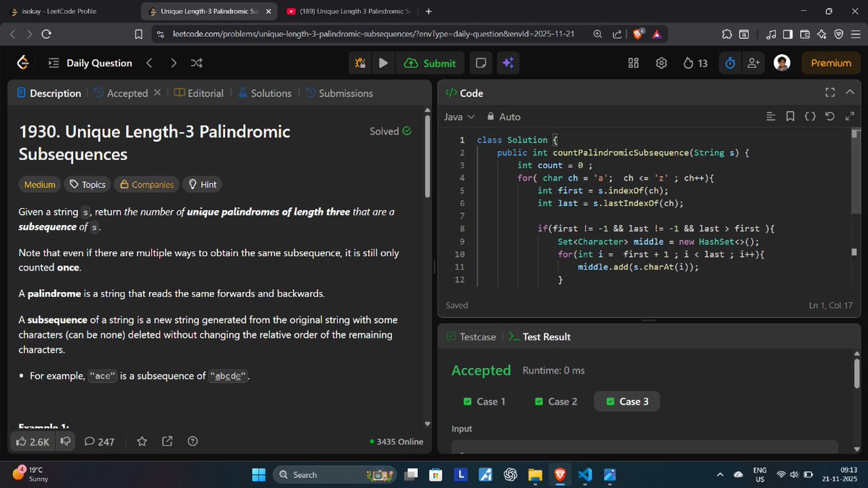Open the AI sparkle assistant icon

(508, 63)
